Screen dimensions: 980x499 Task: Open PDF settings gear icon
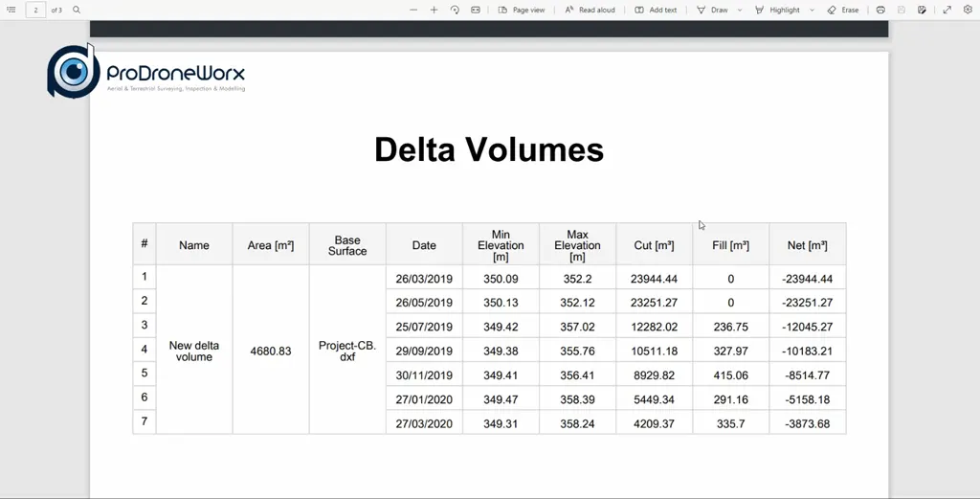(x=968, y=10)
